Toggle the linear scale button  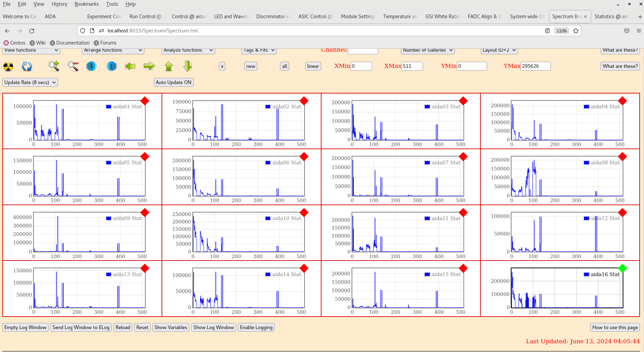(313, 66)
